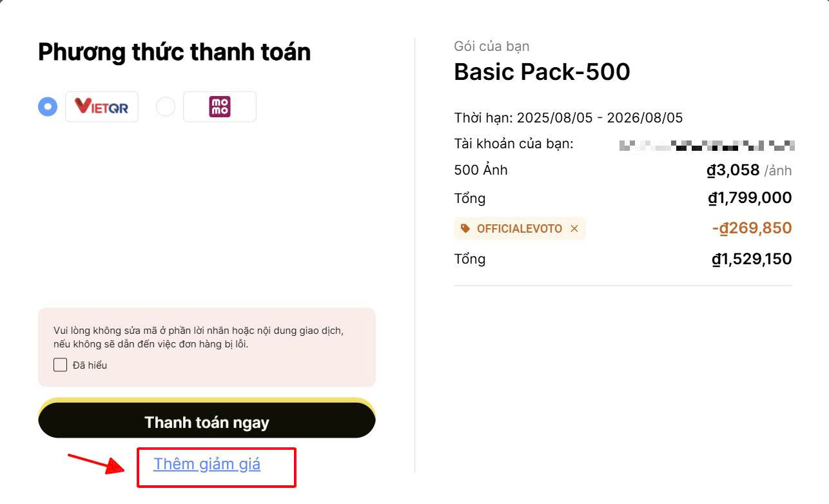The image size is (829, 504).
Task: Click the "Basic Pack-500" package title
Action: 541,72
